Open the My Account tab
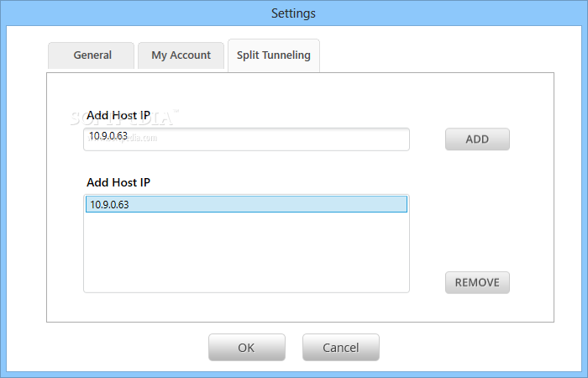This screenshot has width=588, height=378. pos(181,55)
